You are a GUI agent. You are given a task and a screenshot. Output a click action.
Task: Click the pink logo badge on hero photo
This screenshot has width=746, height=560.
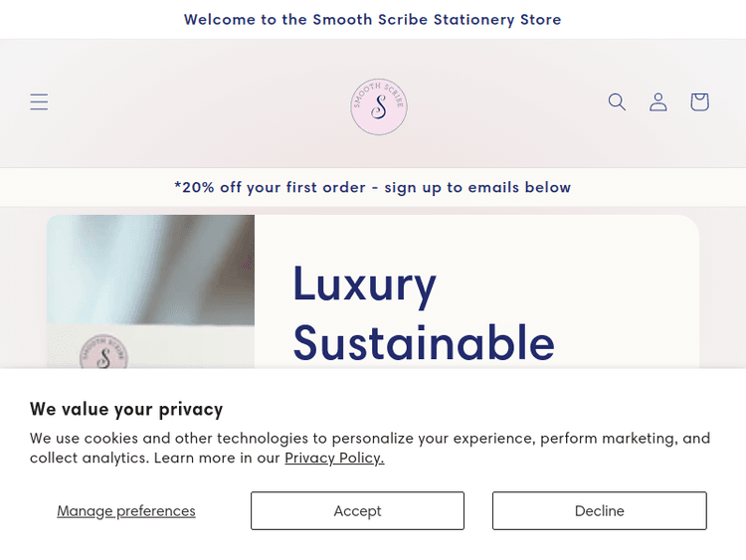pyautogui.click(x=103, y=353)
